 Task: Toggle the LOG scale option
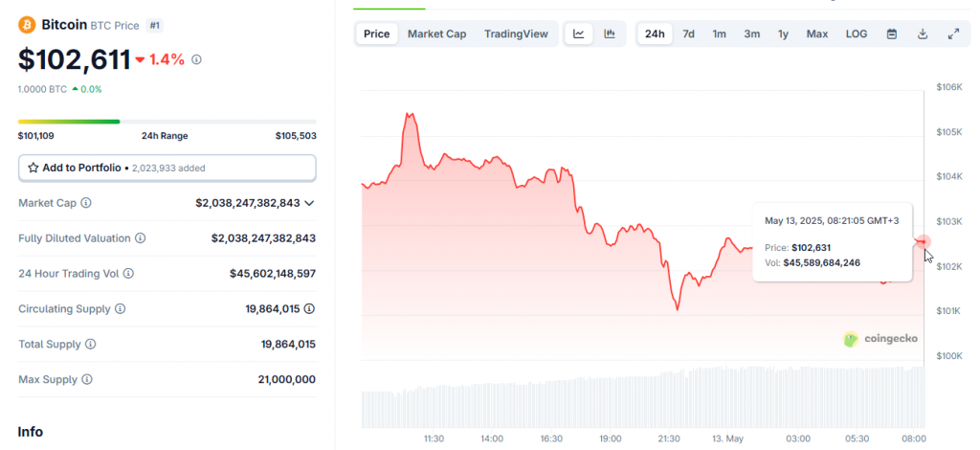(857, 34)
